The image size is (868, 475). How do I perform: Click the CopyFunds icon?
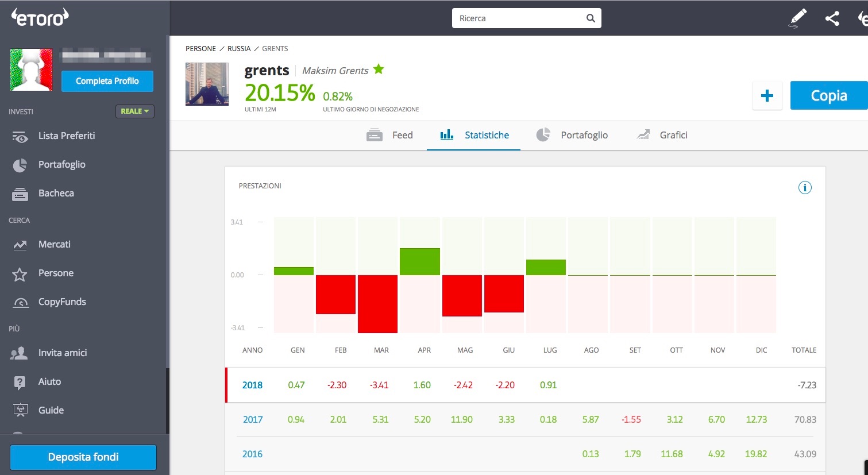(21, 303)
